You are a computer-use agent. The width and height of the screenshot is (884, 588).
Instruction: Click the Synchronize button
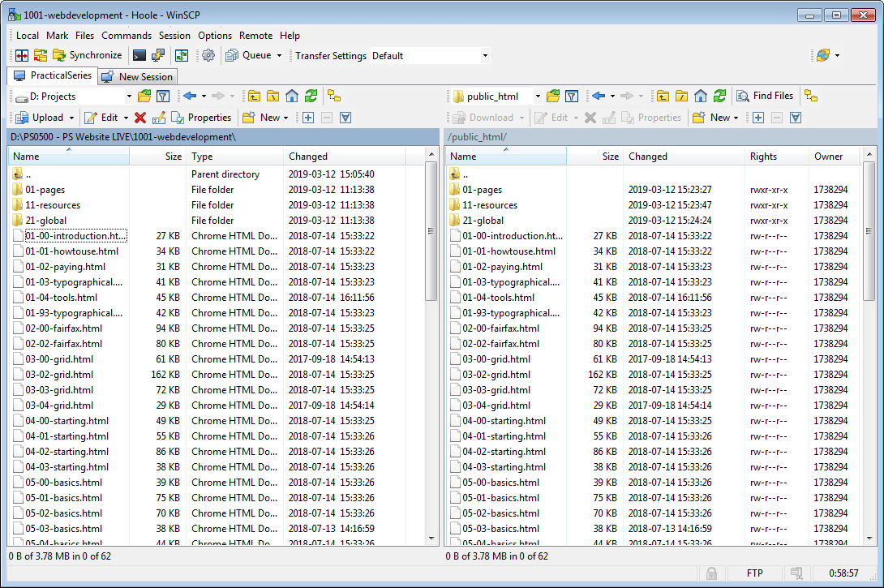88,55
